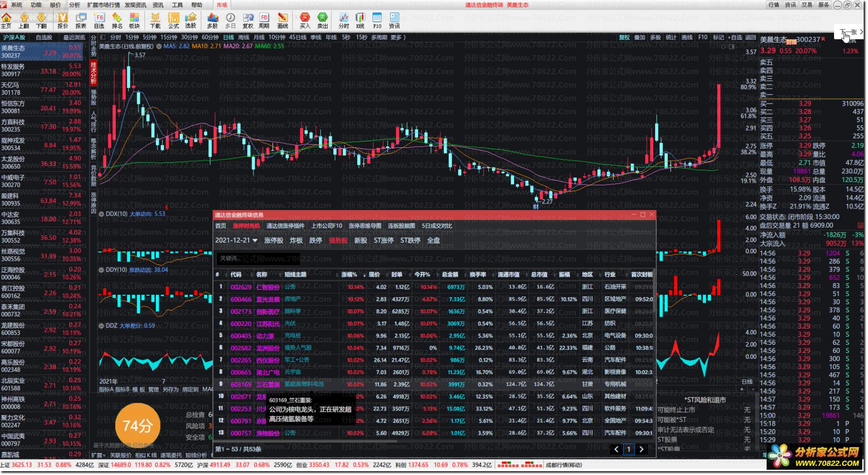Show the 多股 multi-stock view icon

tap(213, 21)
